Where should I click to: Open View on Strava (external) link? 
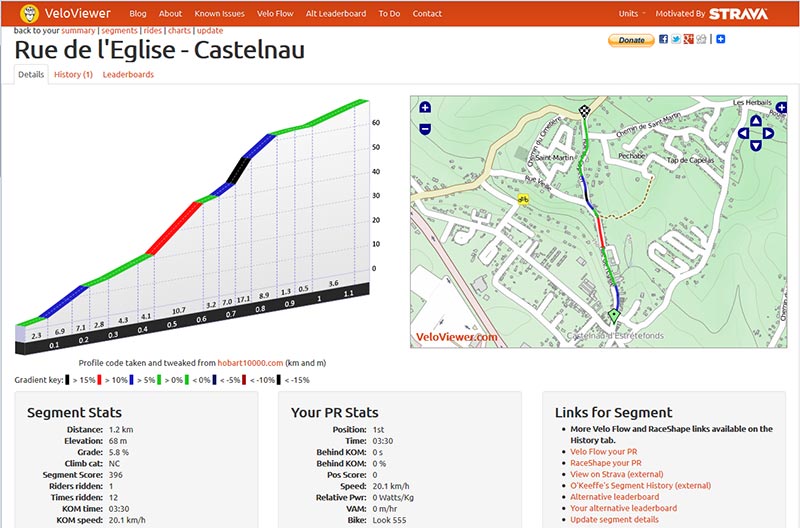[x=617, y=474]
